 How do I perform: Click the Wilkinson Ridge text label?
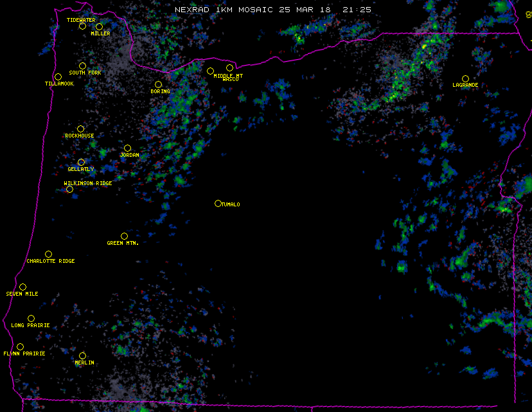[88, 184]
